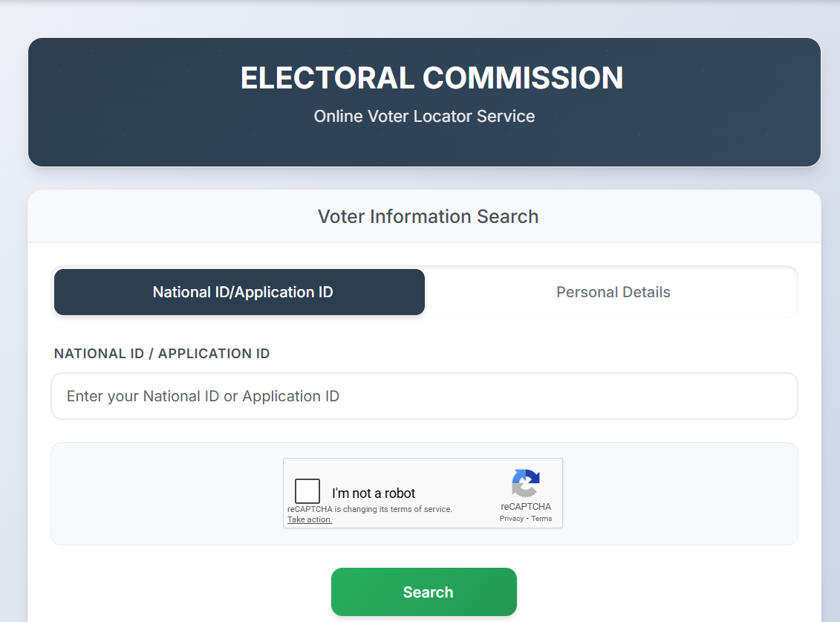This screenshot has height=622, width=840.
Task: Click the I'm not a robot label text
Action: pyautogui.click(x=374, y=493)
